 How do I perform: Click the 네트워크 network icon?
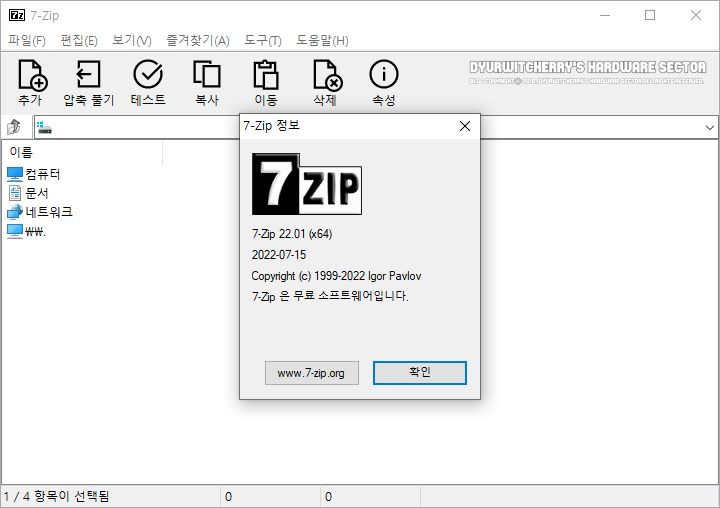point(15,212)
